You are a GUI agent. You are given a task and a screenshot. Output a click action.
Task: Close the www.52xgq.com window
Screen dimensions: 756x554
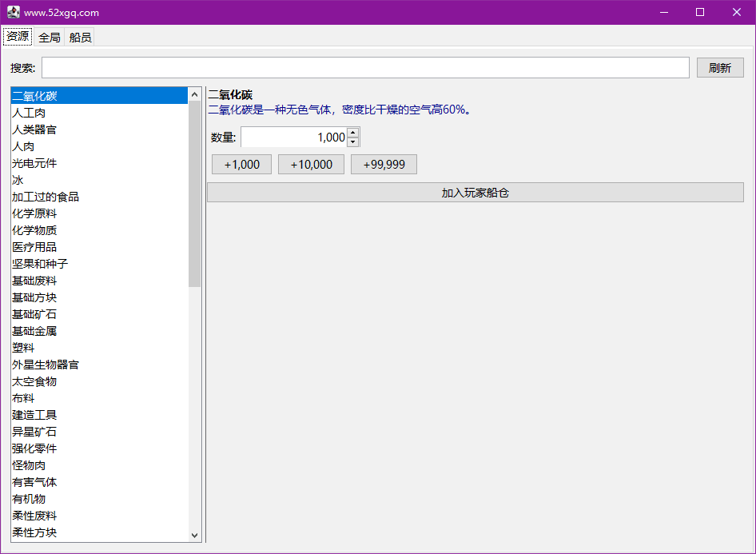click(737, 12)
